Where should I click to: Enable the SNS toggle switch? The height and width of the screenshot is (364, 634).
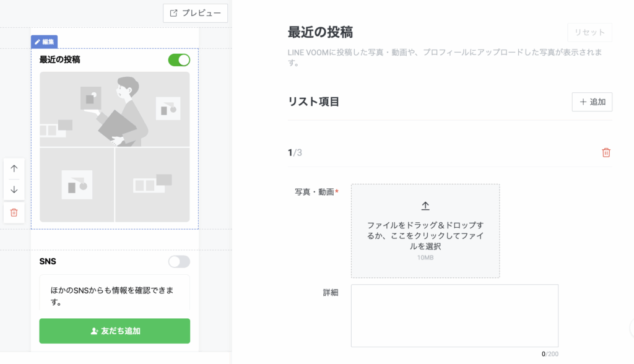(x=179, y=262)
